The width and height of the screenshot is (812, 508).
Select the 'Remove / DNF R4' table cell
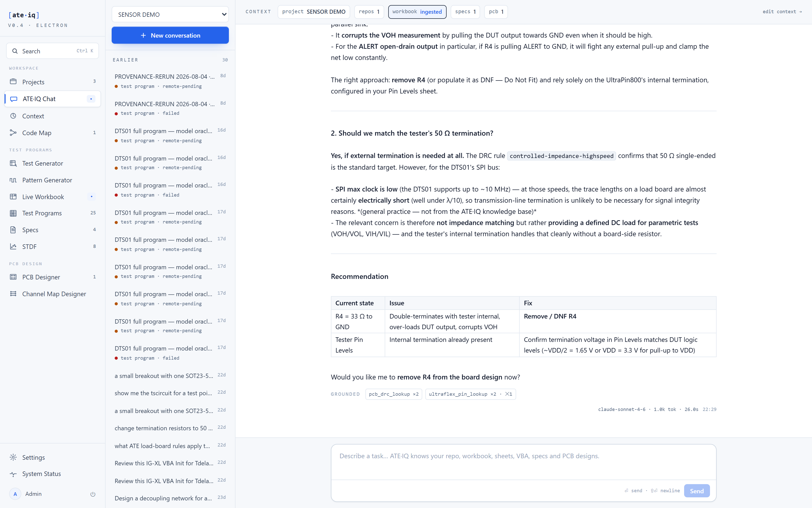click(617, 321)
